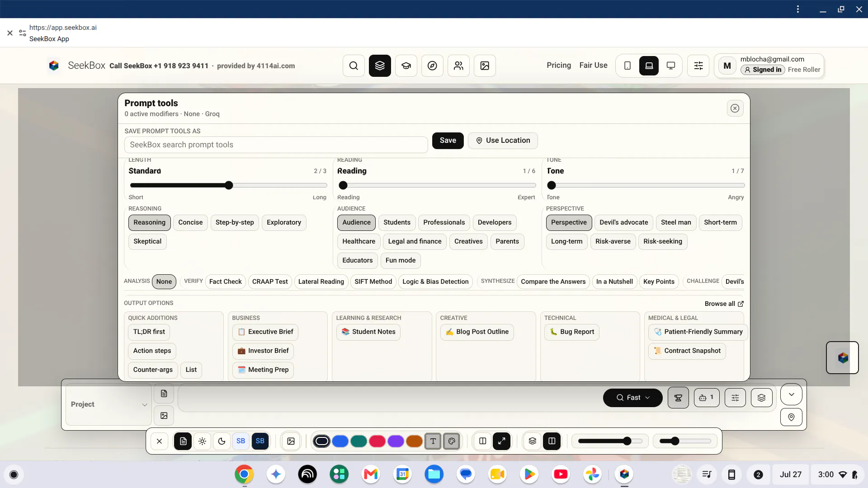Open Gmail from the shelf

click(371, 474)
